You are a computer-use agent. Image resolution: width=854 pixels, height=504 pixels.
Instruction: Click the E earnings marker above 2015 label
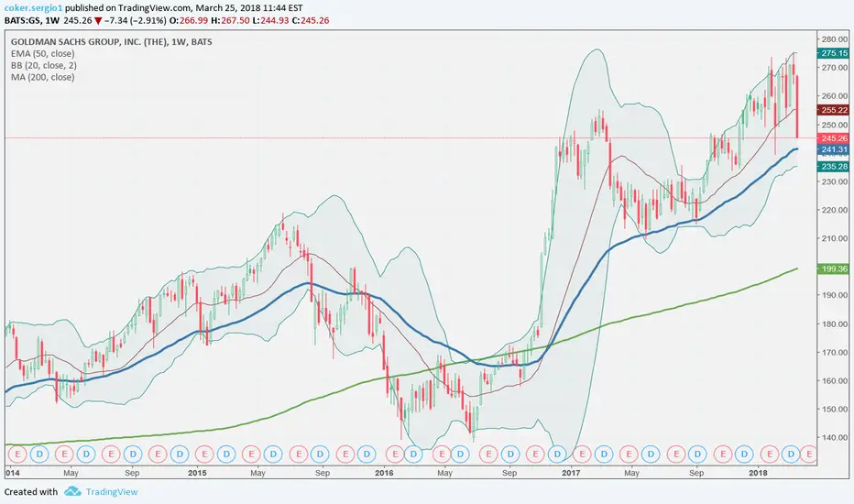[204, 454]
